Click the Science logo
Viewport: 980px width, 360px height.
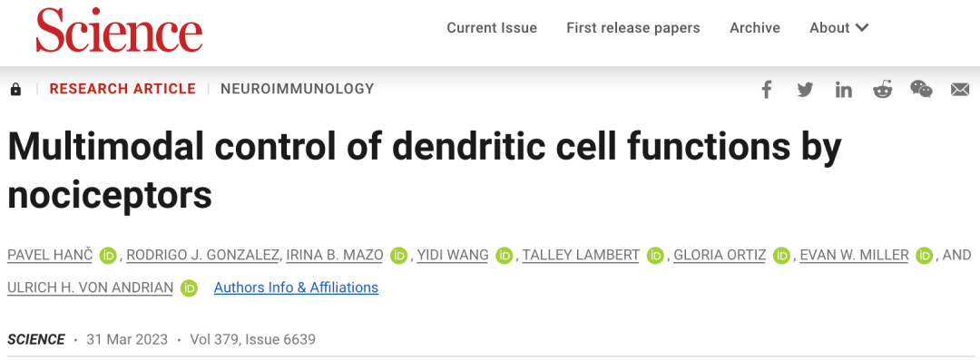[x=119, y=30]
